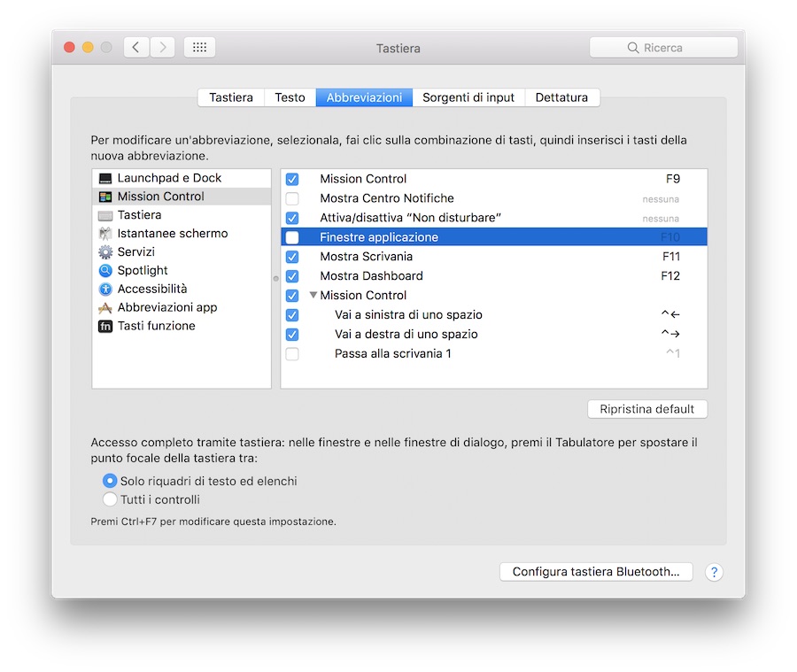
Task: Go back with the left chevron button
Action: 136,47
